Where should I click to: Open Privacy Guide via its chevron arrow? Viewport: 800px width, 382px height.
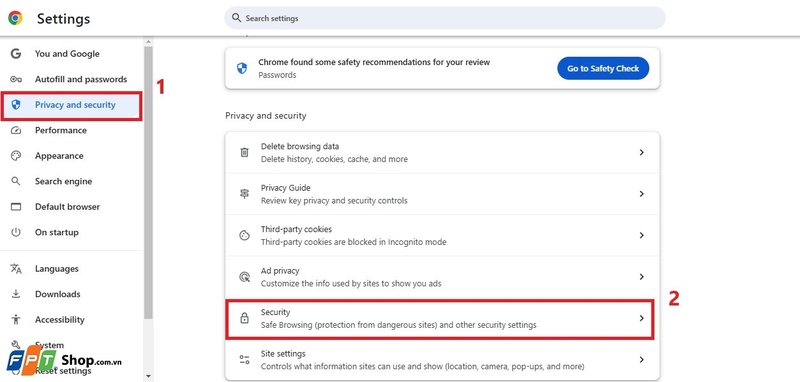(641, 194)
